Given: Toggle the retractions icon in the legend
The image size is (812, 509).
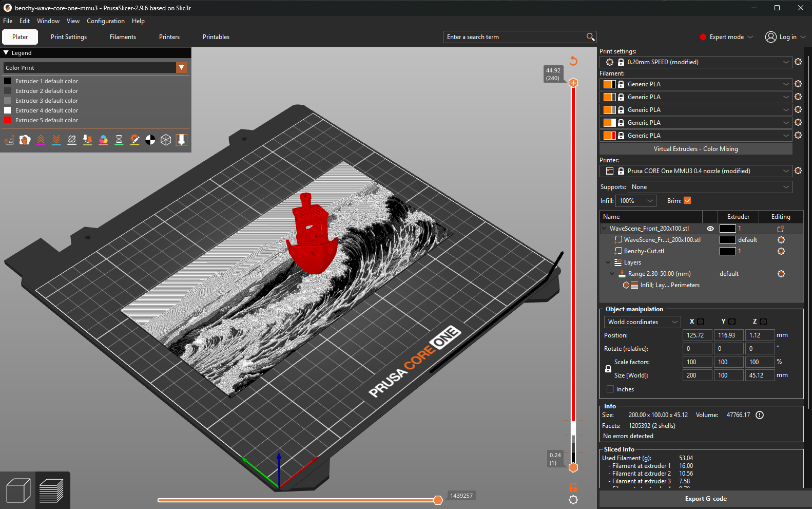Looking at the screenshot, I should click(41, 140).
